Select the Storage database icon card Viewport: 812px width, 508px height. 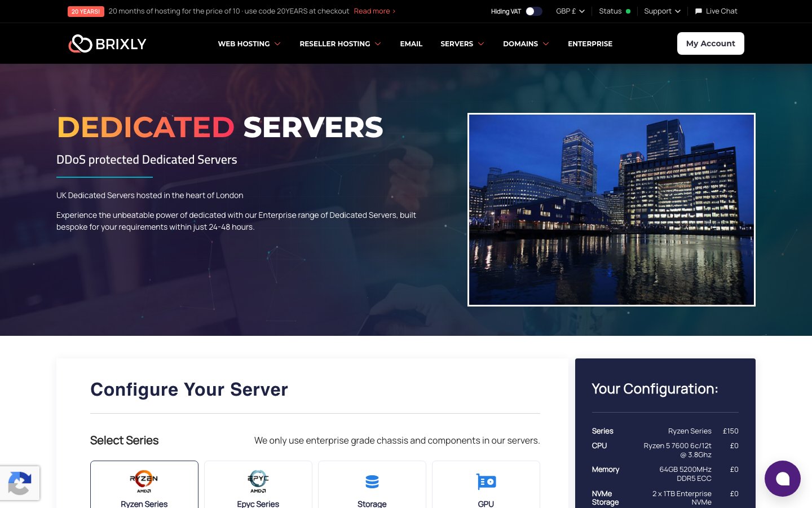(372, 484)
